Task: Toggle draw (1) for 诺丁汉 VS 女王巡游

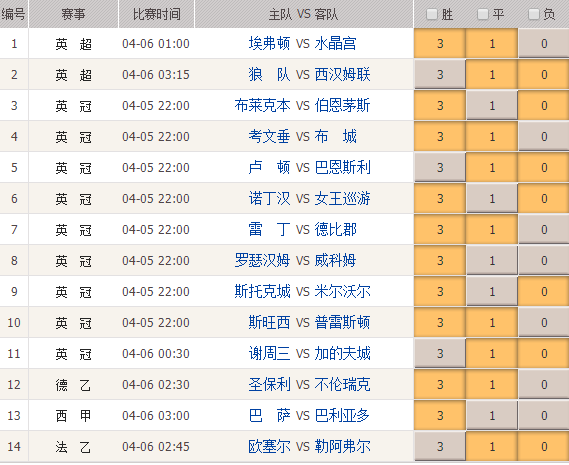Action: 492,199
